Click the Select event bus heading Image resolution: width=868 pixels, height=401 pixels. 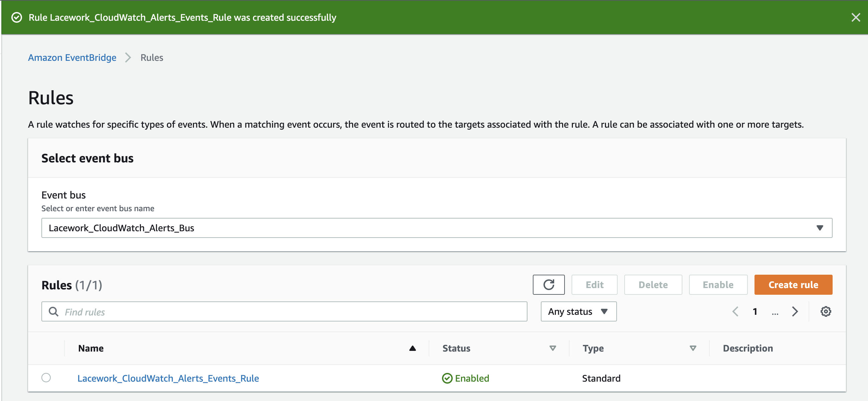tap(87, 158)
